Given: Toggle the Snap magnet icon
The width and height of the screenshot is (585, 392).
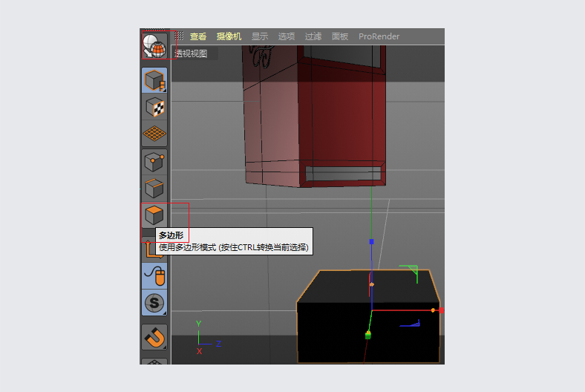Looking at the screenshot, I should click(154, 337).
